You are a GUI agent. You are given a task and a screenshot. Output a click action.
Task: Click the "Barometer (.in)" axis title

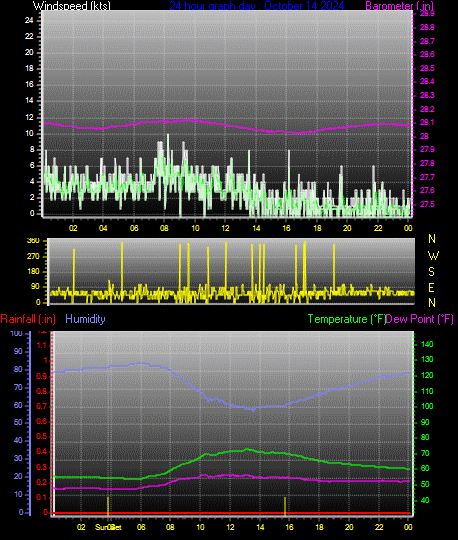coord(399,5)
